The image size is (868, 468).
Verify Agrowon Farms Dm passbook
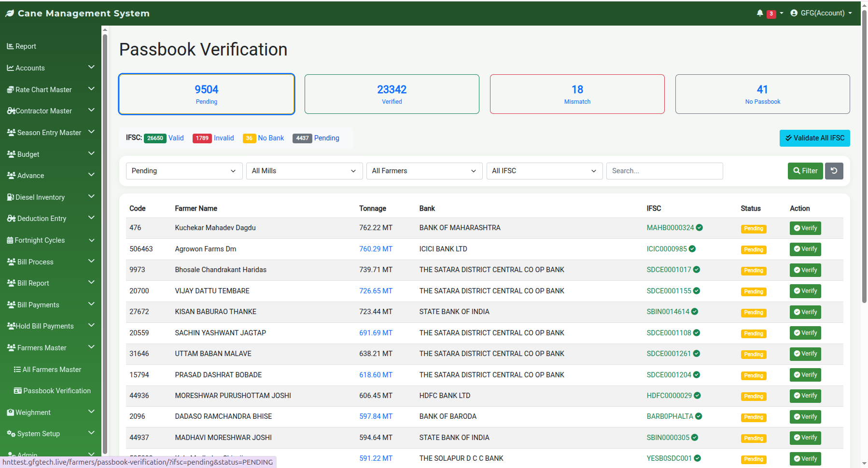tap(805, 249)
